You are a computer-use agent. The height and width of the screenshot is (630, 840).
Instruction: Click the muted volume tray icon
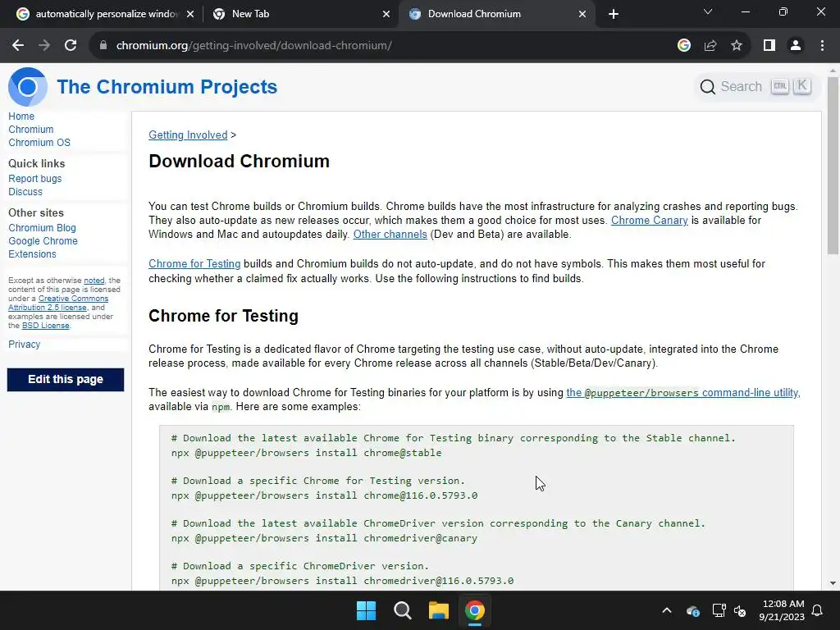point(740,610)
